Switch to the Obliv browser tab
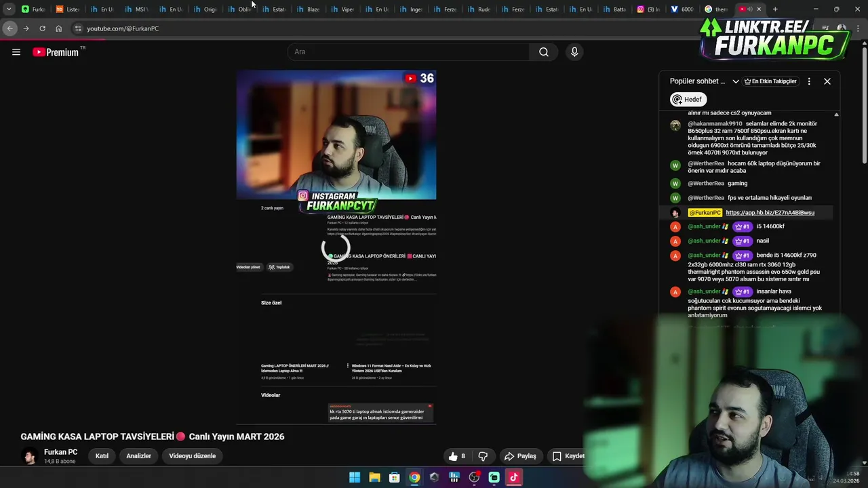The image size is (868, 488). (239, 9)
